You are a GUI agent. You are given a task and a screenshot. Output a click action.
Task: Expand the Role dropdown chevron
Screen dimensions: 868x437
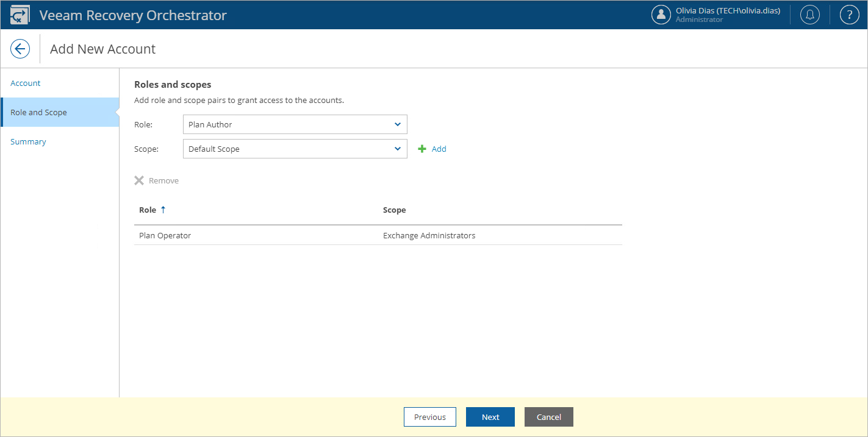[x=398, y=124]
